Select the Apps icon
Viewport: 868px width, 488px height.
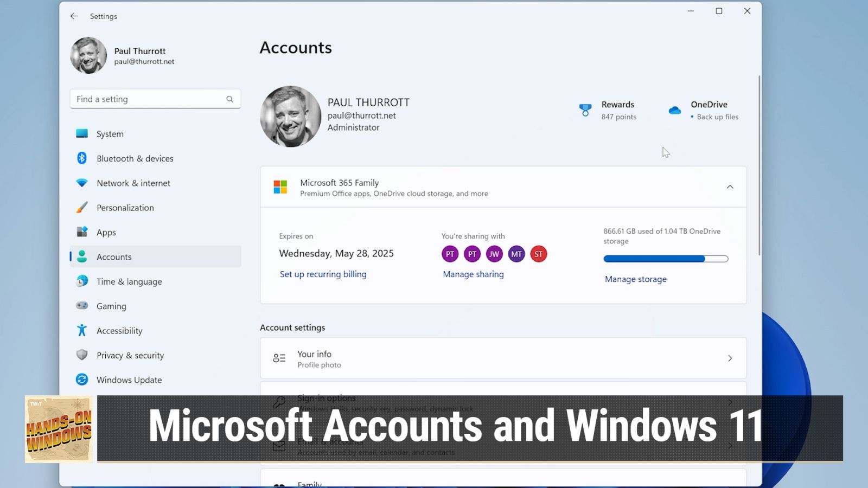(82, 232)
